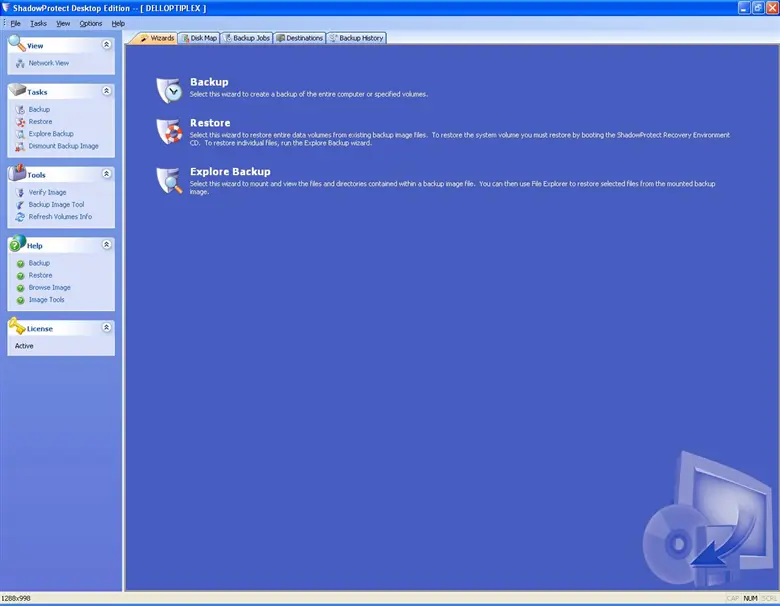This screenshot has height=606, width=780.
Task: Open the File menu
Action: click(15, 23)
